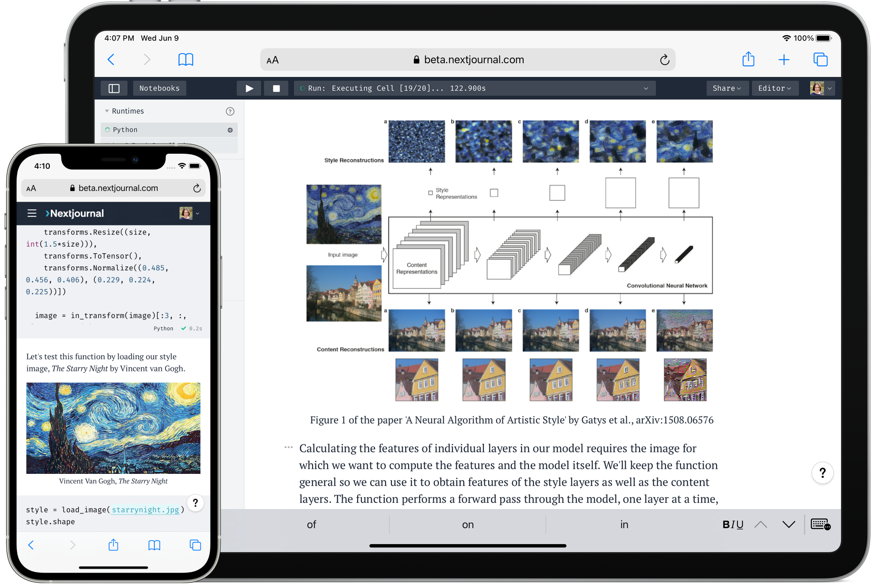Image resolution: width=871 pixels, height=588 pixels.
Task: Open the user avatar menu on iPad
Action: point(821,88)
